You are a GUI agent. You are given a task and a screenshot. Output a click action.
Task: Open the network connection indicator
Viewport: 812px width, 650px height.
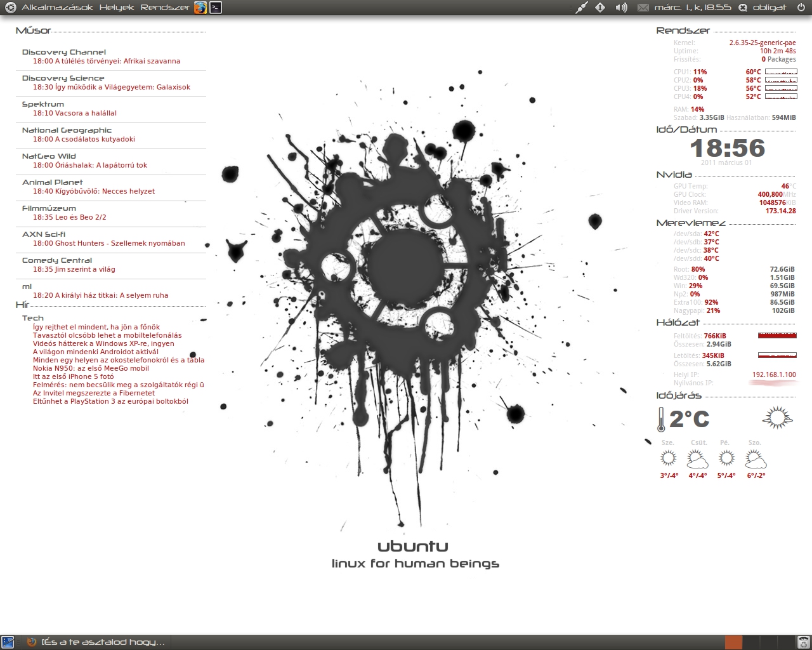pos(582,8)
